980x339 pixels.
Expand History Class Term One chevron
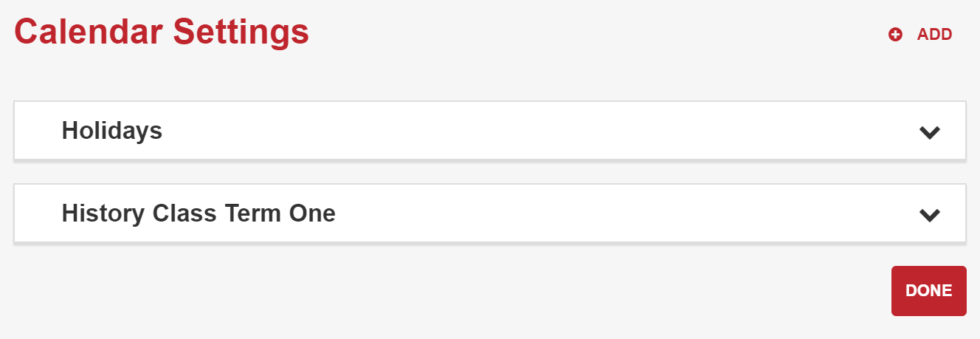[x=930, y=215]
